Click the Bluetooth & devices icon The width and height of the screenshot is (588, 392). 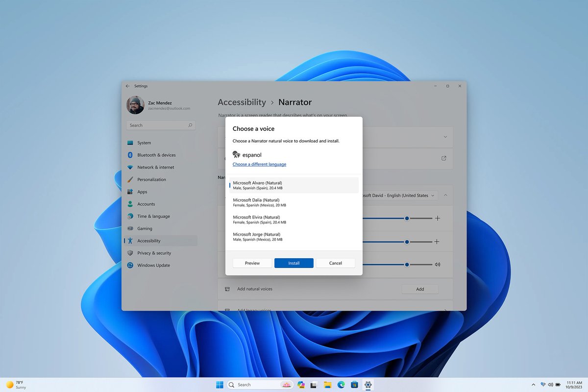(130, 155)
